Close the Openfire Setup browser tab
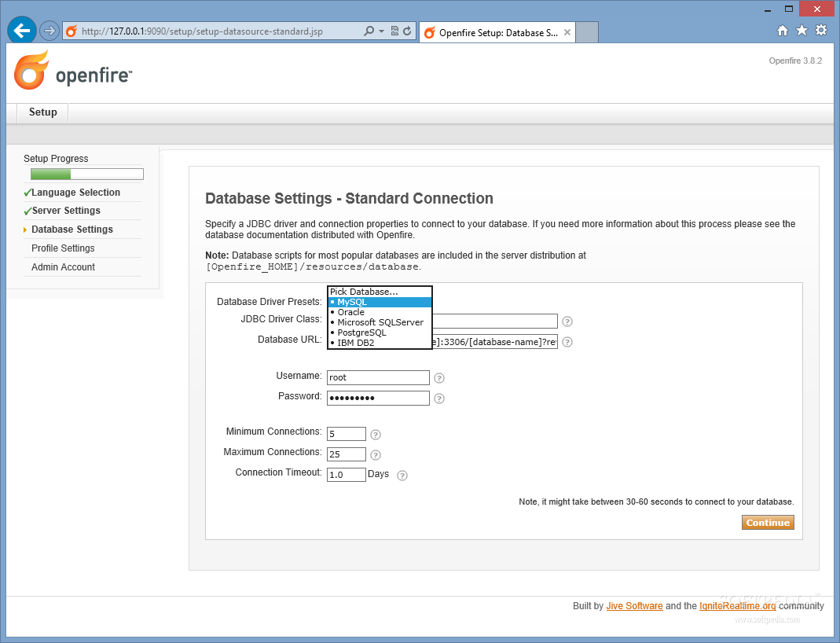The image size is (840, 643). pos(567,33)
